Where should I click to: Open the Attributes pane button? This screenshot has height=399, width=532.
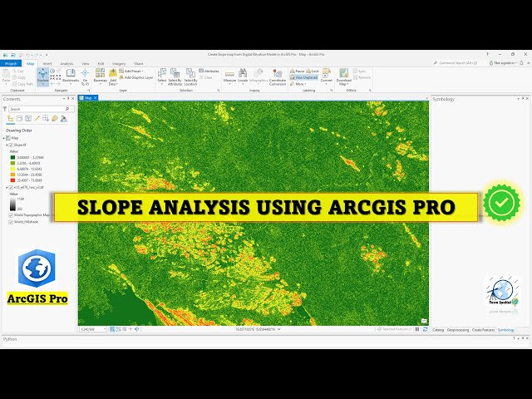(x=209, y=71)
